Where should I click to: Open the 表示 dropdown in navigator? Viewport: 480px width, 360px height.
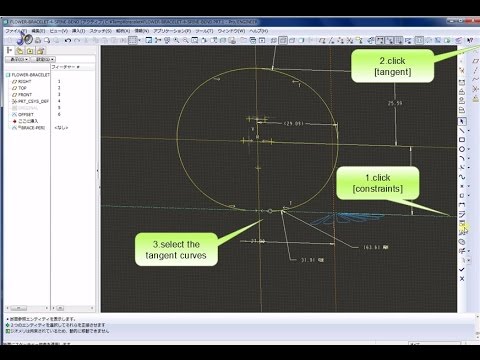click(x=18, y=59)
